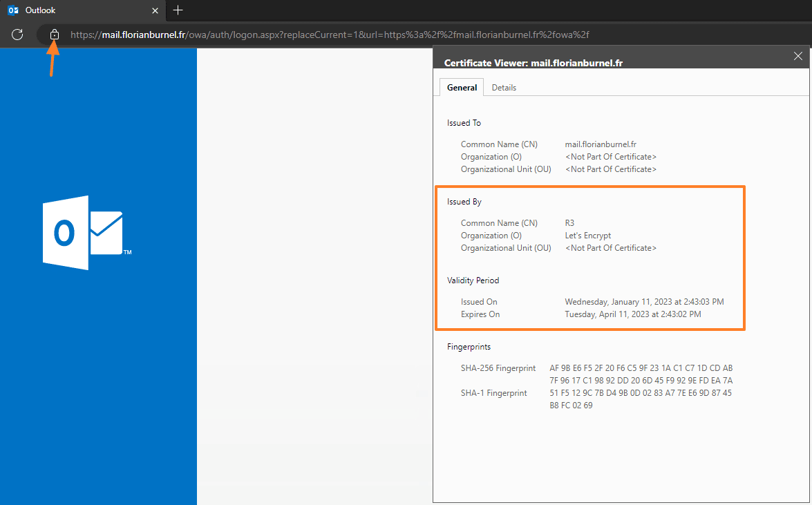Image resolution: width=812 pixels, height=505 pixels.
Task: Open a new browser tab with the plus icon
Action: pos(178,10)
